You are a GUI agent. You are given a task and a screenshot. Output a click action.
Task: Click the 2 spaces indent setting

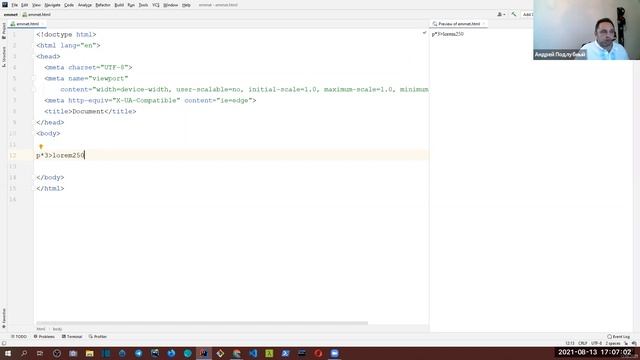tap(613, 343)
